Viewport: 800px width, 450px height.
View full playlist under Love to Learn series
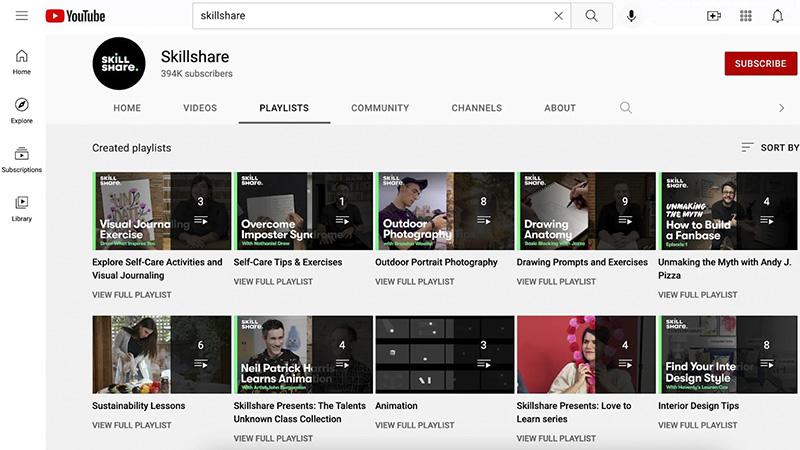[x=556, y=439]
